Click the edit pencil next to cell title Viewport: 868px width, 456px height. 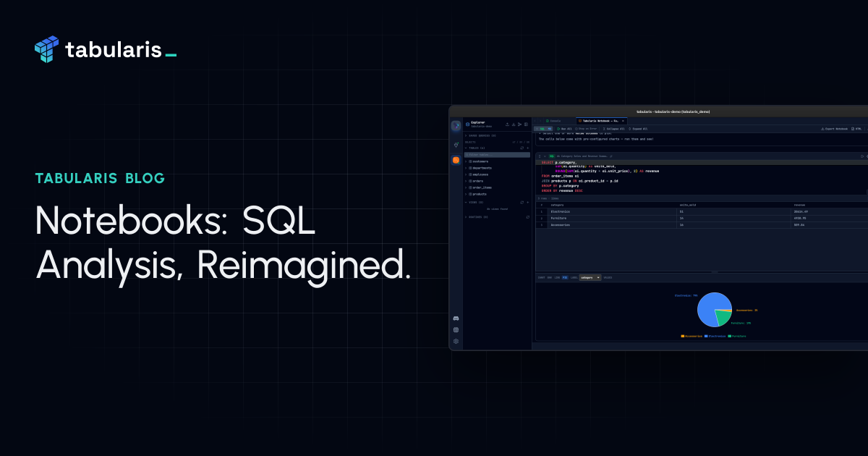[611, 156]
